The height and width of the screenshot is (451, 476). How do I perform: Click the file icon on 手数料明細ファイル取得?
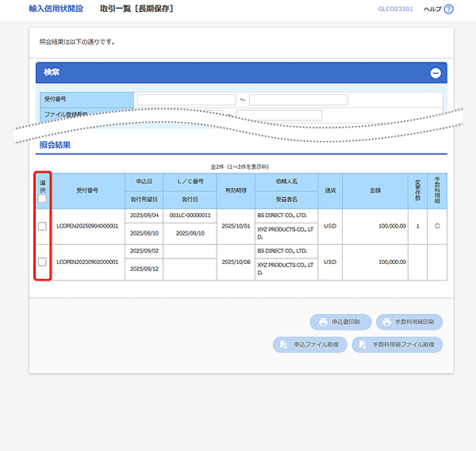[363, 345]
